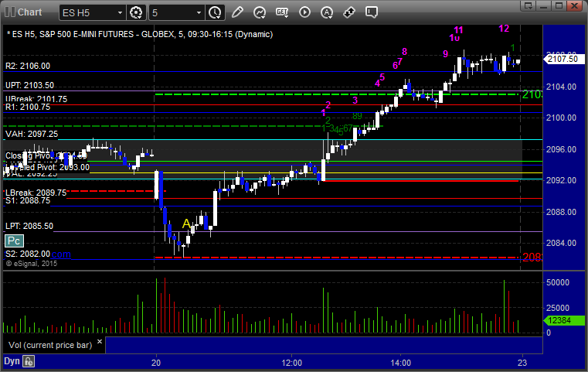Viewport: 588px width, 372px height.
Task: Click the Chart window grip icon
Action: [10, 12]
